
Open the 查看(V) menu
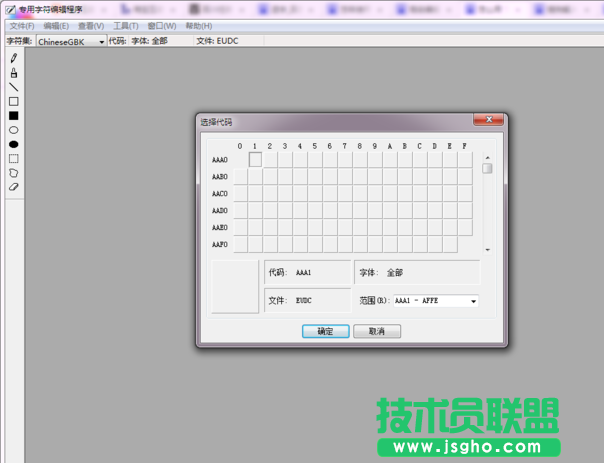[x=91, y=26]
